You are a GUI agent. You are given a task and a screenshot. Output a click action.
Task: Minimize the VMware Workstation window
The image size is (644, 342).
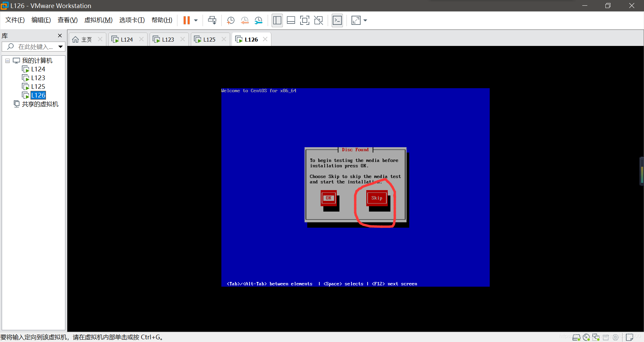pos(585,6)
